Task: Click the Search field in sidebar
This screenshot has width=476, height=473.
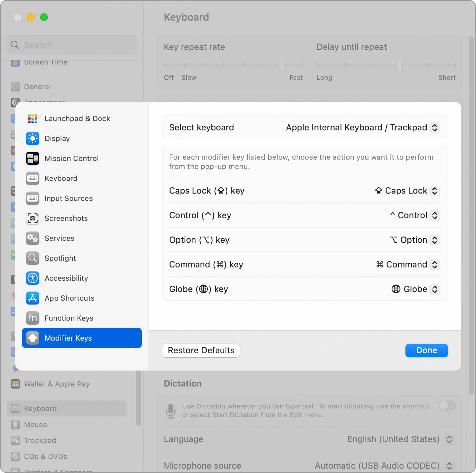Action: 72,45
